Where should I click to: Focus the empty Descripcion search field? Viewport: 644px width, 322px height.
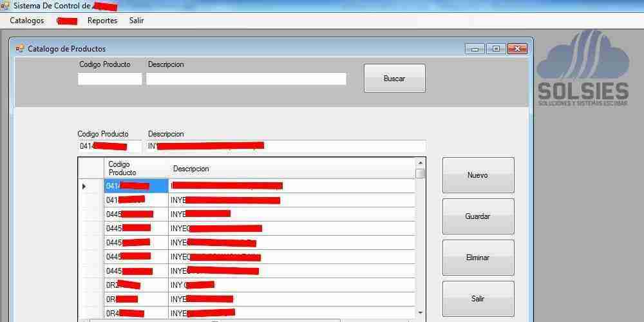click(246, 79)
